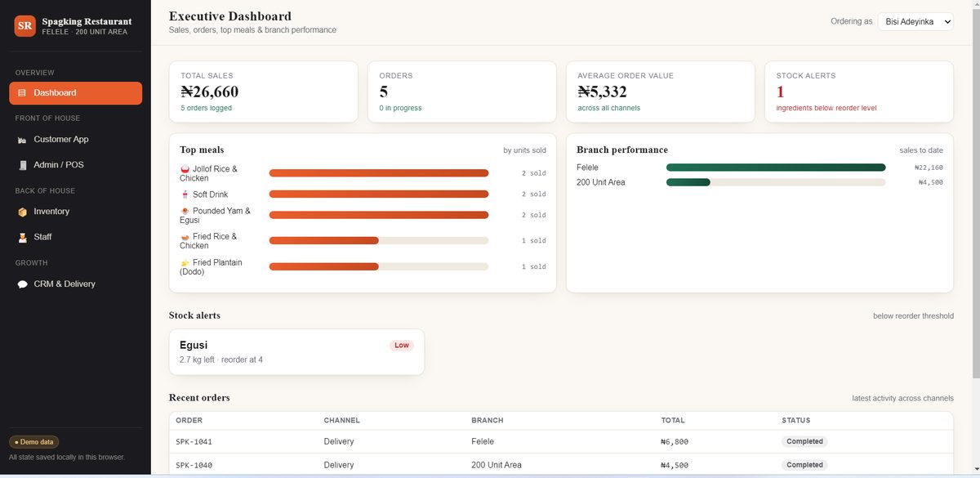Click the SR restaurant logo badge
980x478 pixels.
point(25,26)
